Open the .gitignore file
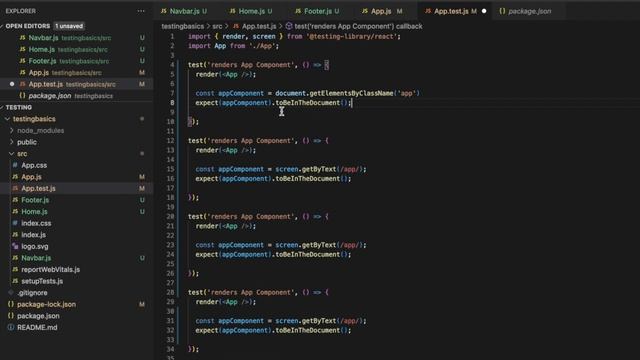640x360 pixels. [32, 293]
